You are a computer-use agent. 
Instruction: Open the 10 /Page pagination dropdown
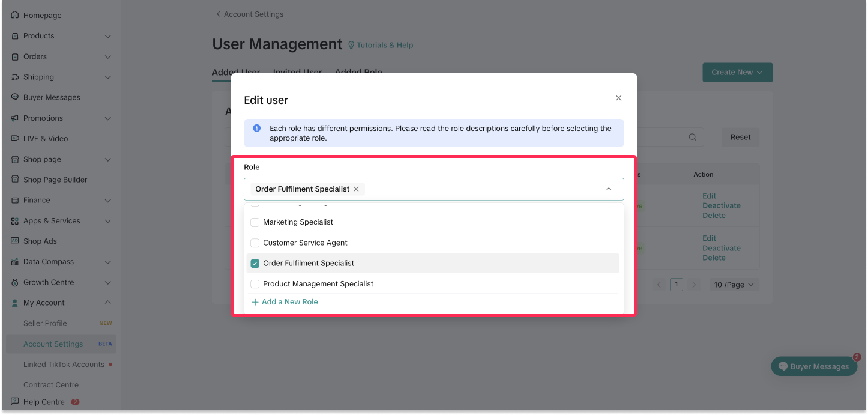click(x=734, y=285)
